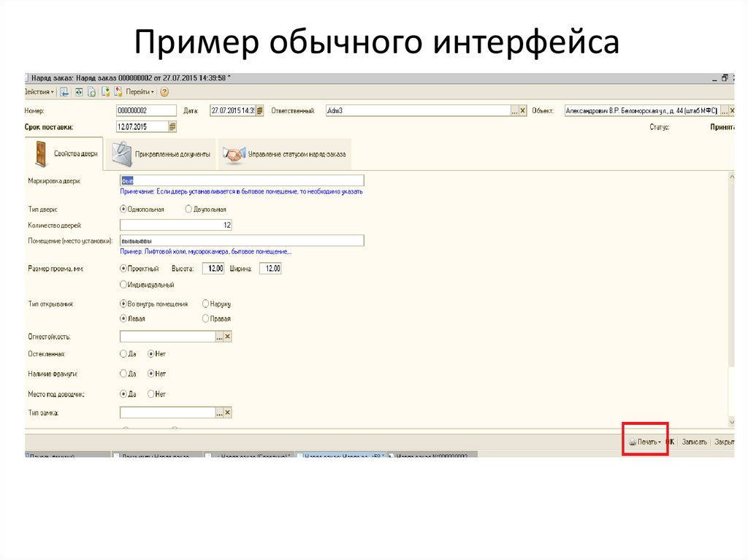Switch to the Прикрепленные документы tab
The height and width of the screenshot is (560, 748).
(161, 154)
